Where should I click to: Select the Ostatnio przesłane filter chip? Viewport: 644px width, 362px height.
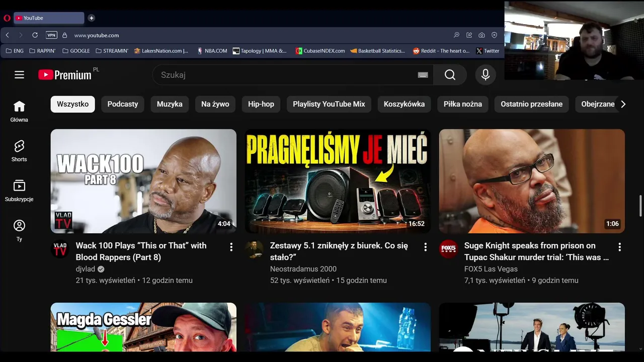click(532, 104)
